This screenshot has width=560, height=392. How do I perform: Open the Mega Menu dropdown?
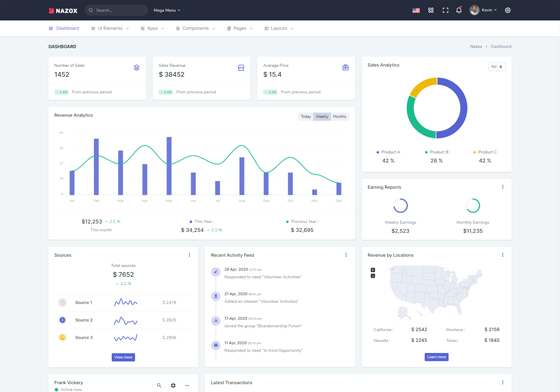point(167,10)
